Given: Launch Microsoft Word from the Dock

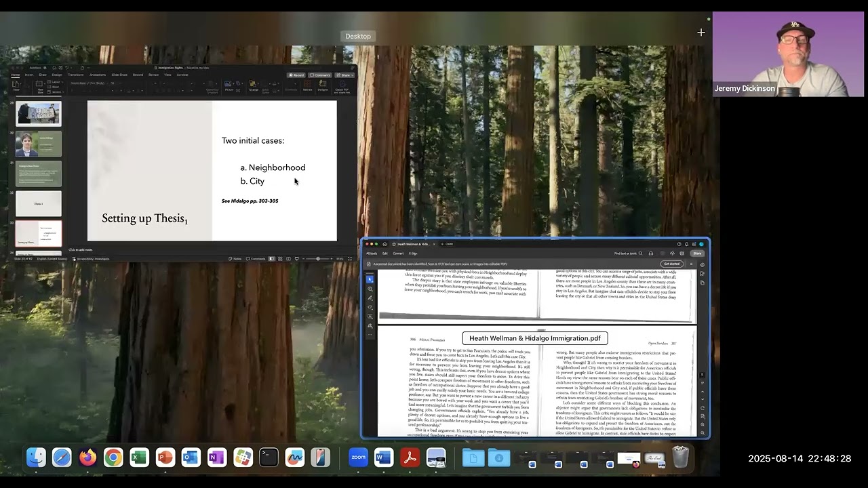Looking at the screenshot, I should click(384, 457).
